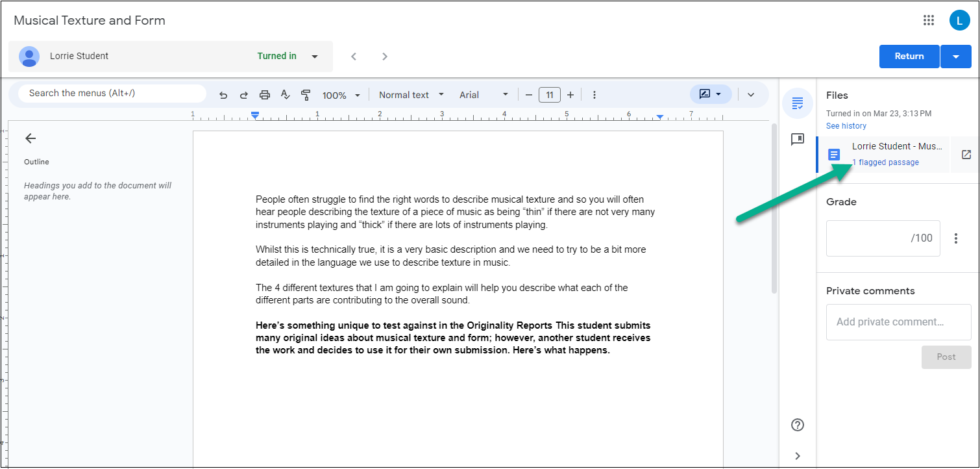This screenshot has height=469, width=980.
Task: Open the student submission status dropdown
Action: [315, 56]
